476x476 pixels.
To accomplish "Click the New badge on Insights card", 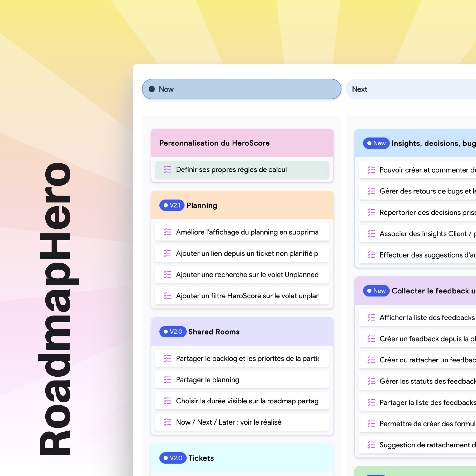I will [x=376, y=143].
